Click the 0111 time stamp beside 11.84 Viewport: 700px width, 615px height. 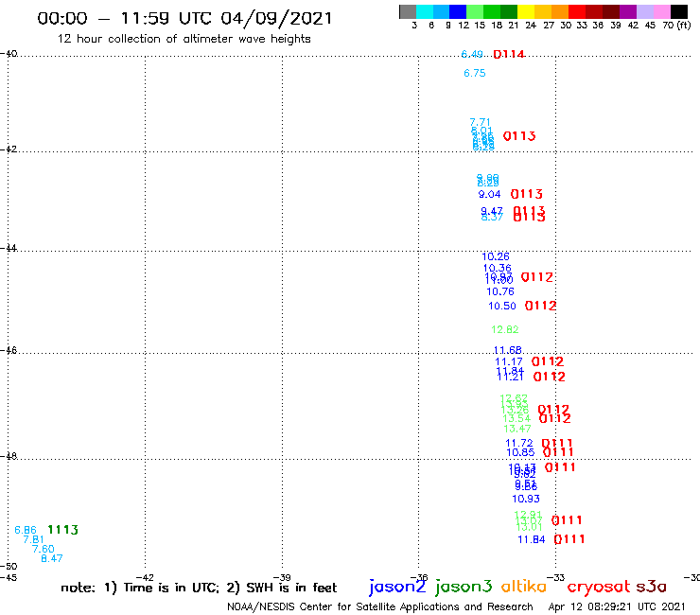tap(569, 539)
